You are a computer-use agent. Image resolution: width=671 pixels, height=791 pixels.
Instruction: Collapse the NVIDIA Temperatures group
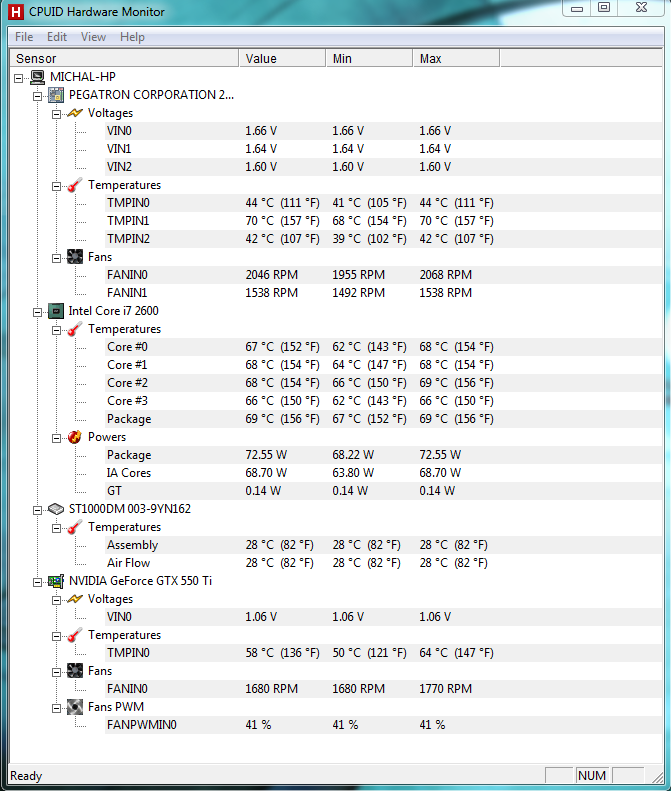click(56, 637)
